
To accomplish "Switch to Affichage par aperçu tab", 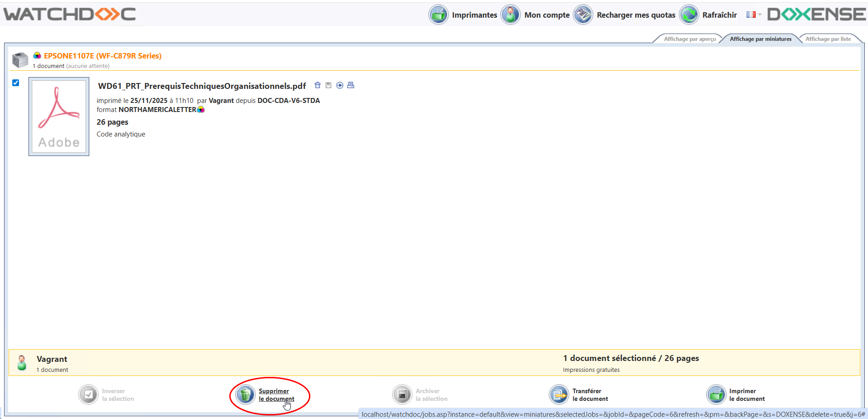I will (x=690, y=39).
